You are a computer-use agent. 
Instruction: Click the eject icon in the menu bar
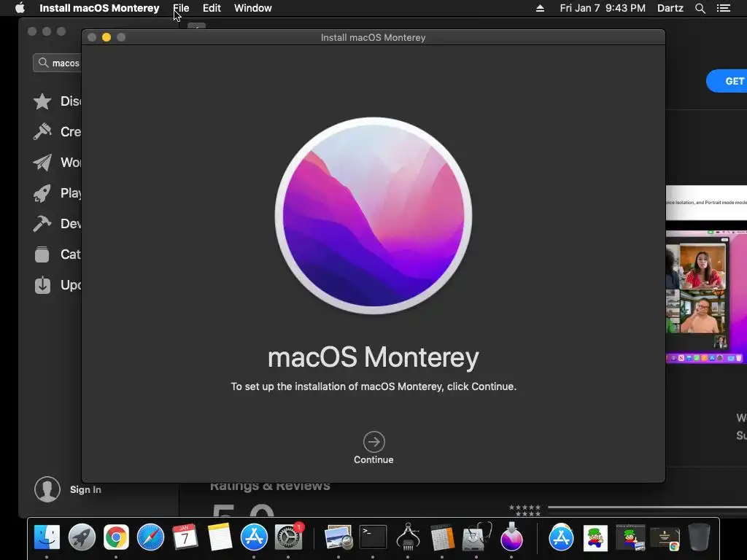click(540, 8)
